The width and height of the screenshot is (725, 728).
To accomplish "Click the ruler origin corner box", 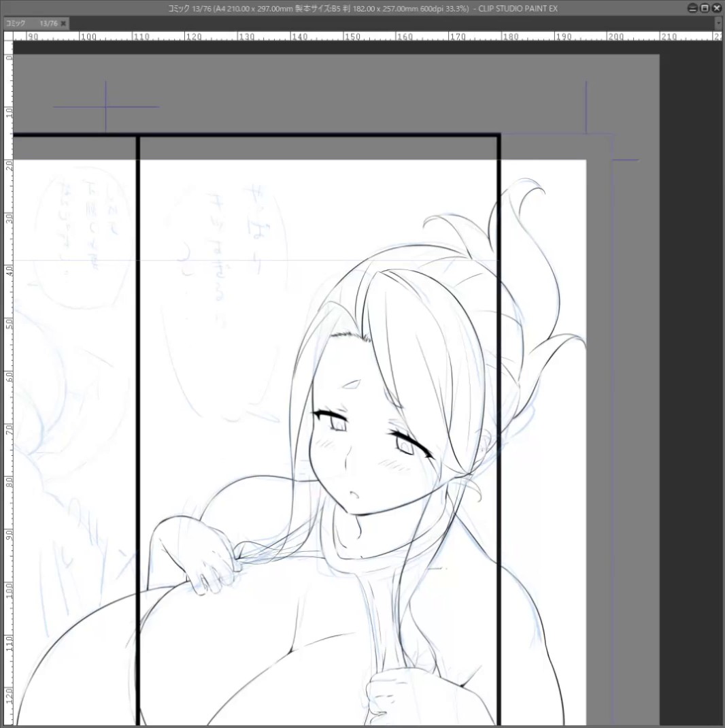I will point(8,36).
